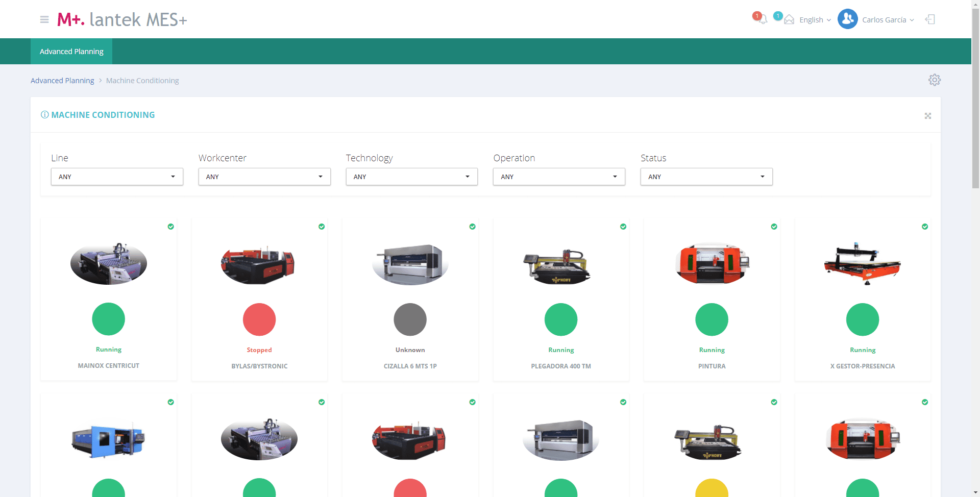
Task: Click Carlos García user avatar
Action: pyautogui.click(x=847, y=19)
